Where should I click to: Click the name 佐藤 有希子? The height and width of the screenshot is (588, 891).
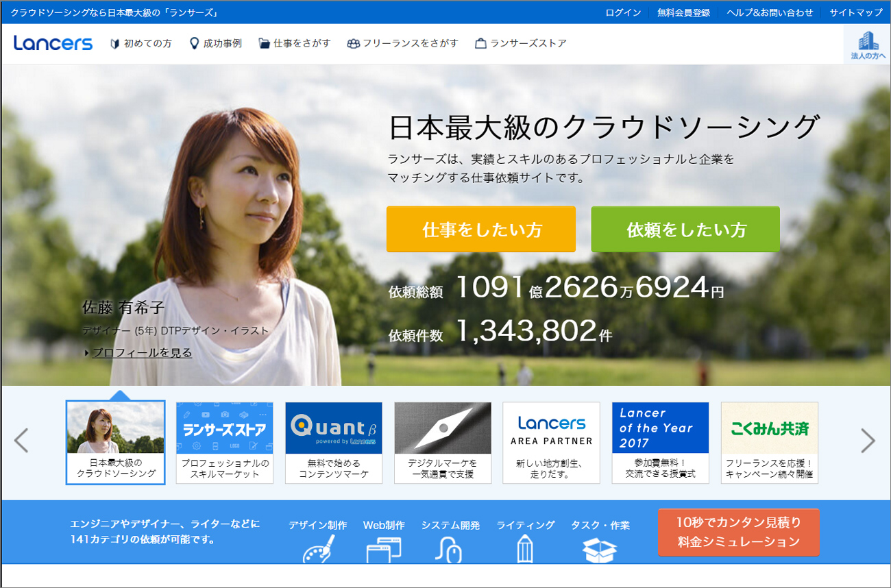pyautogui.click(x=123, y=307)
